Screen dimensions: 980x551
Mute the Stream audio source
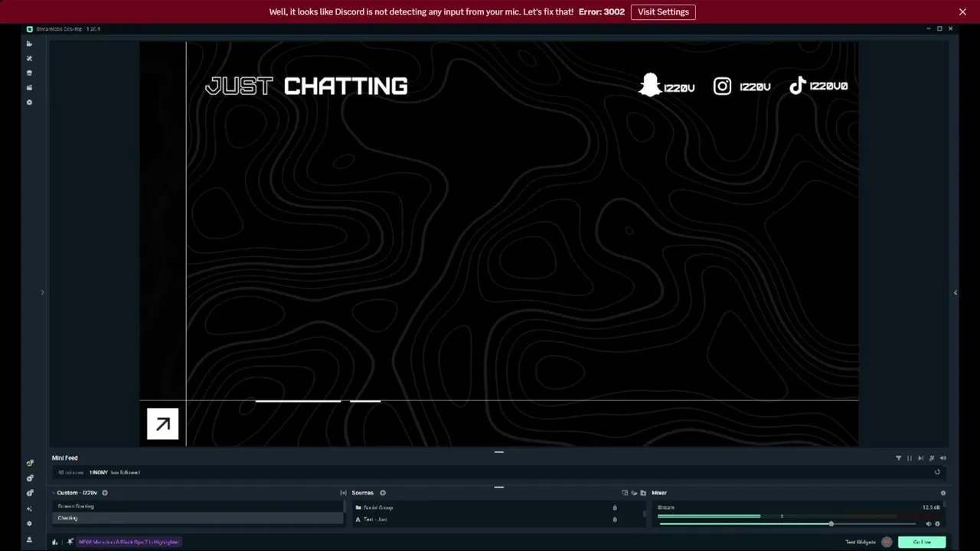[929, 524]
